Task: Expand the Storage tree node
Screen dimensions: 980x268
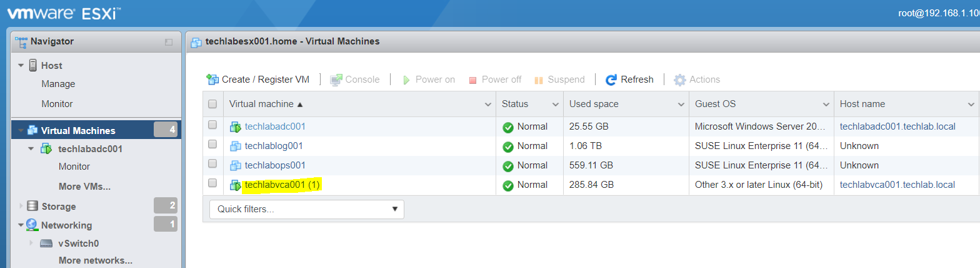Action: (21, 206)
